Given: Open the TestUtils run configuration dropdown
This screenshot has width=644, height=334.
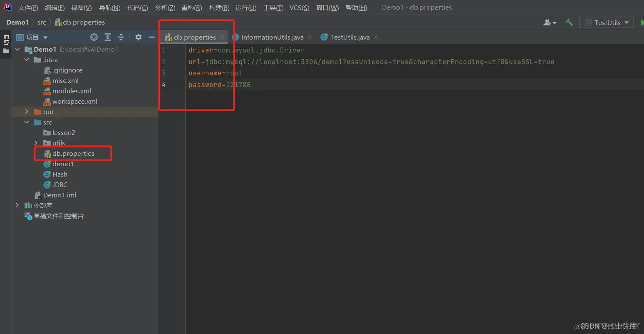Looking at the screenshot, I should 607,22.
